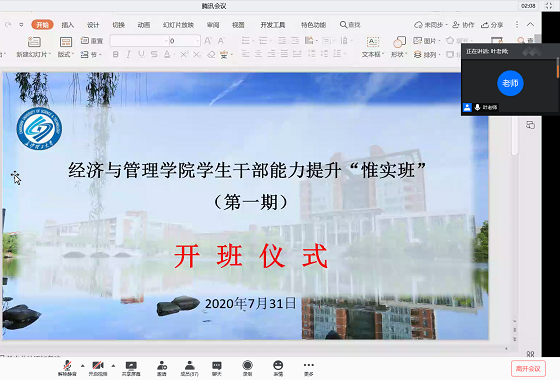Switch to the 插入 ribbon tab
The width and height of the screenshot is (560, 380).
click(68, 25)
